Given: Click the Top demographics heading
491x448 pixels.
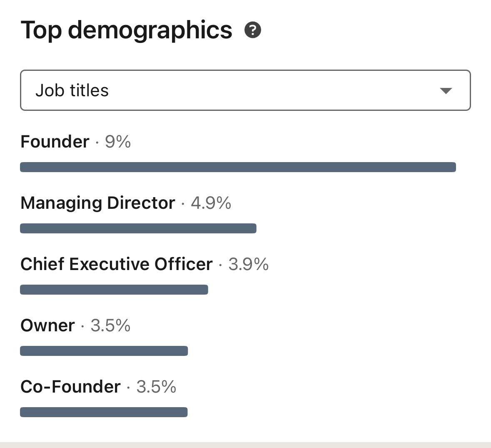Looking at the screenshot, I should [x=126, y=30].
